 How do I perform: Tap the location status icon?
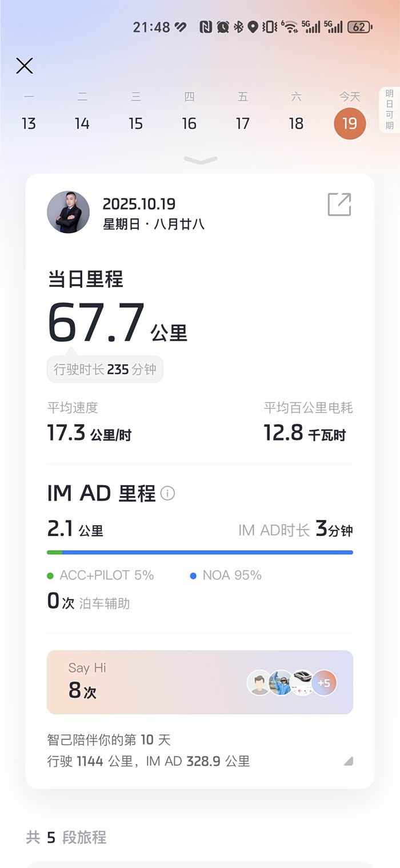[x=253, y=27]
